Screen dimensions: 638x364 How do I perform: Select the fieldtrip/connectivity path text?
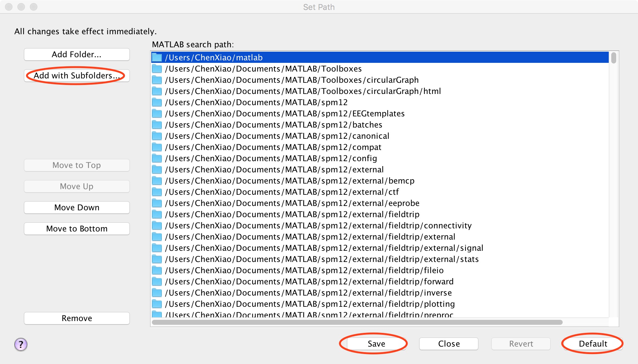tap(318, 226)
